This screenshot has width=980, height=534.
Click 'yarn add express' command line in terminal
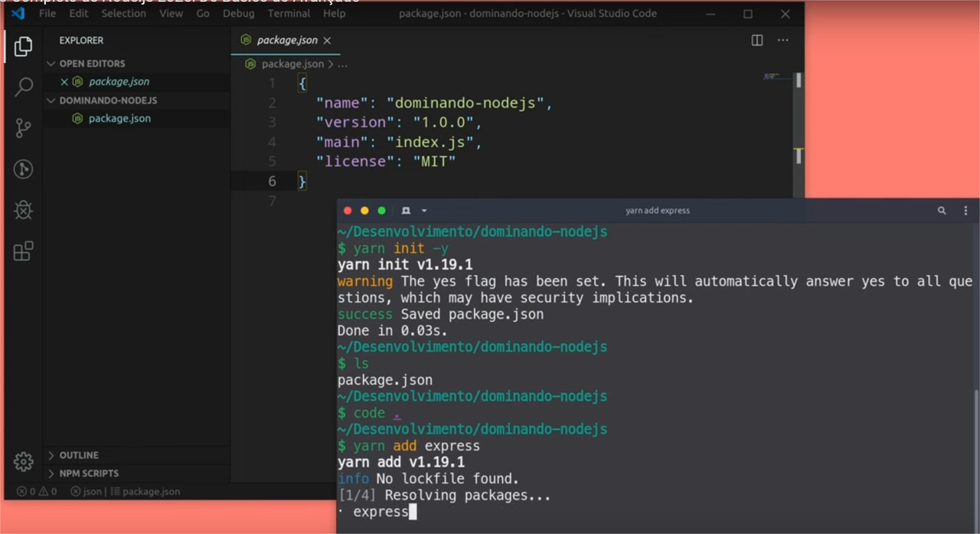click(416, 446)
